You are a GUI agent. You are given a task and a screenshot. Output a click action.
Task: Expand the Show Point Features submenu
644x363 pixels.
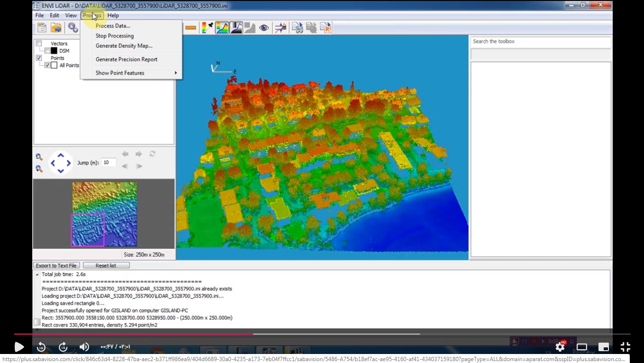pos(131,73)
